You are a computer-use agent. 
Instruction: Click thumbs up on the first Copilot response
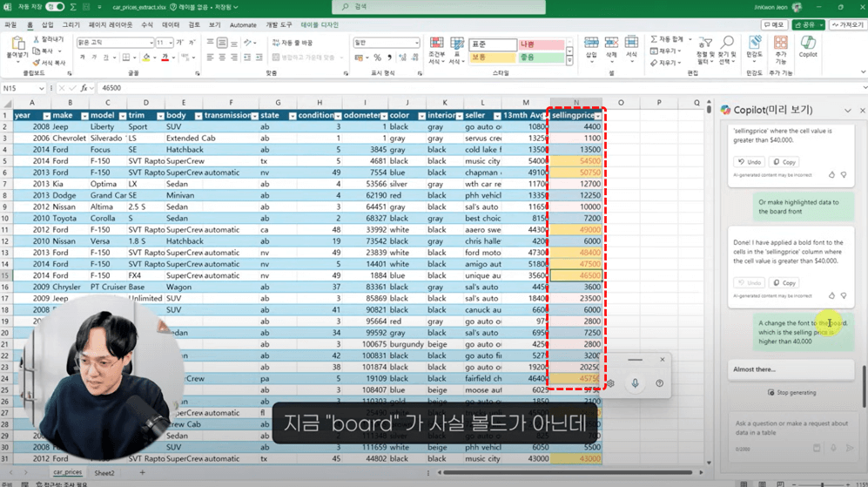(831, 174)
